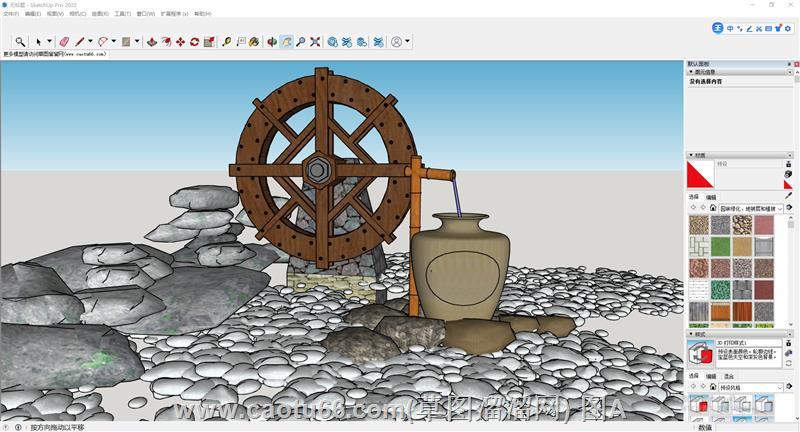Activate the Rotate tool
800x432 pixels.
tap(194, 42)
